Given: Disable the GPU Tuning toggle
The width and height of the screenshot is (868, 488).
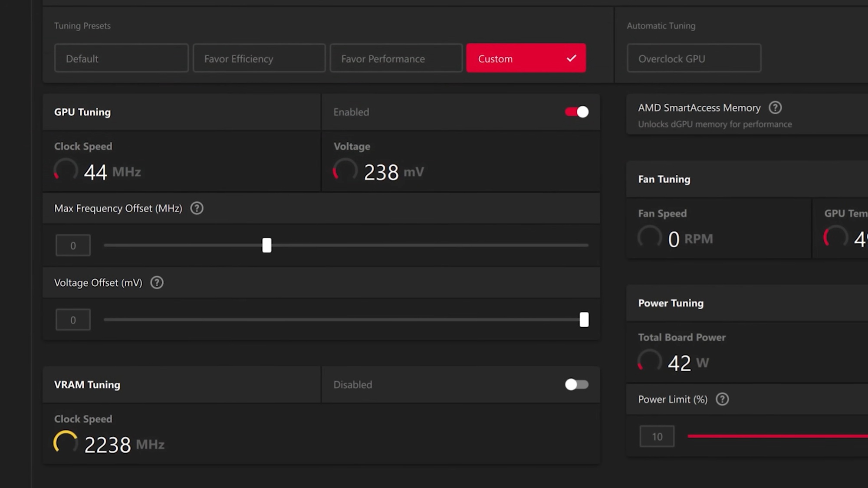Looking at the screenshot, I should pos(576,112).
